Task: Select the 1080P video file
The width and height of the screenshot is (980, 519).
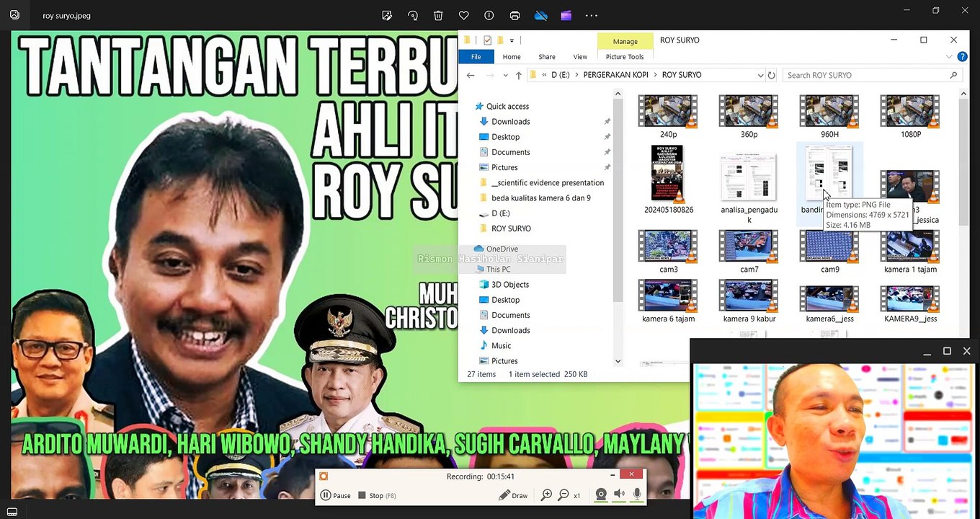Action: click(910, 115)
